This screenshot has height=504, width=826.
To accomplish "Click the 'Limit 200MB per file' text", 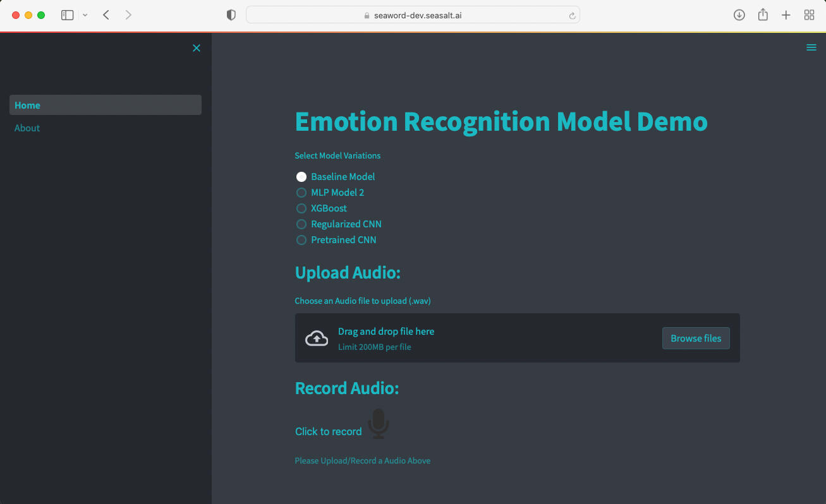I will pos(375,347).
